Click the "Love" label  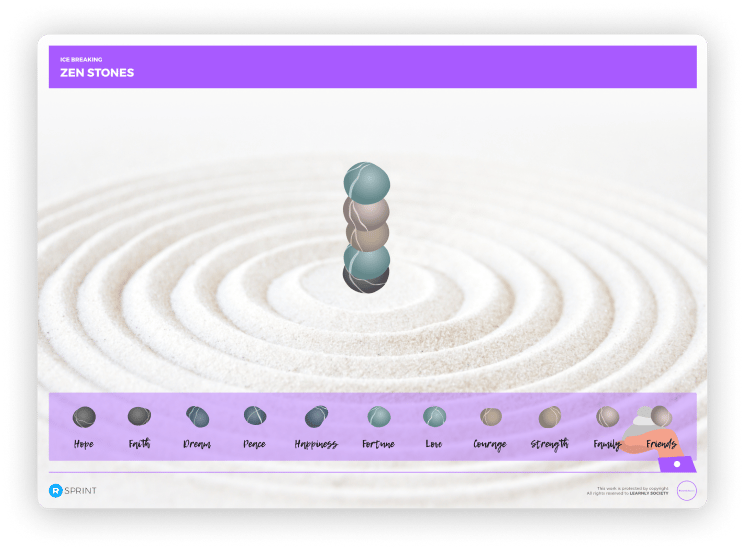(434, 444)
